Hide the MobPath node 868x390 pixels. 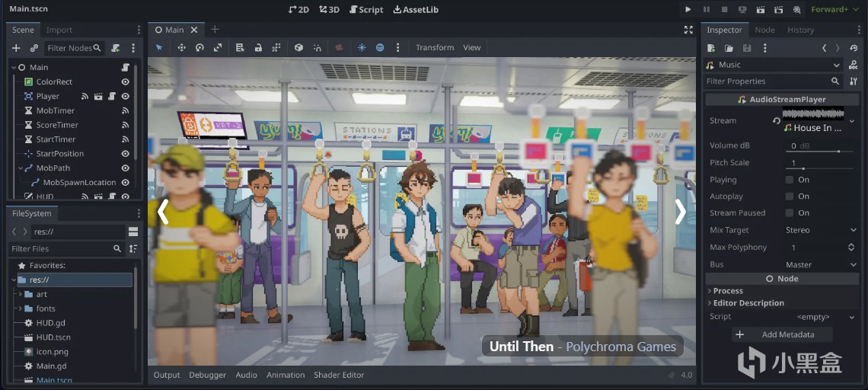point(126,168)
